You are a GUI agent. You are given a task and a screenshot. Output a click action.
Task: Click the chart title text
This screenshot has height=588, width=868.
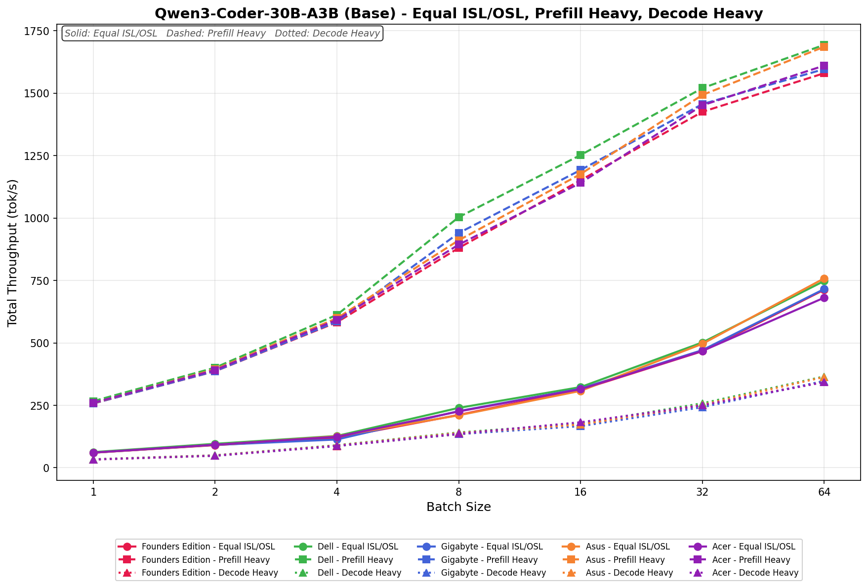(458, 13)
